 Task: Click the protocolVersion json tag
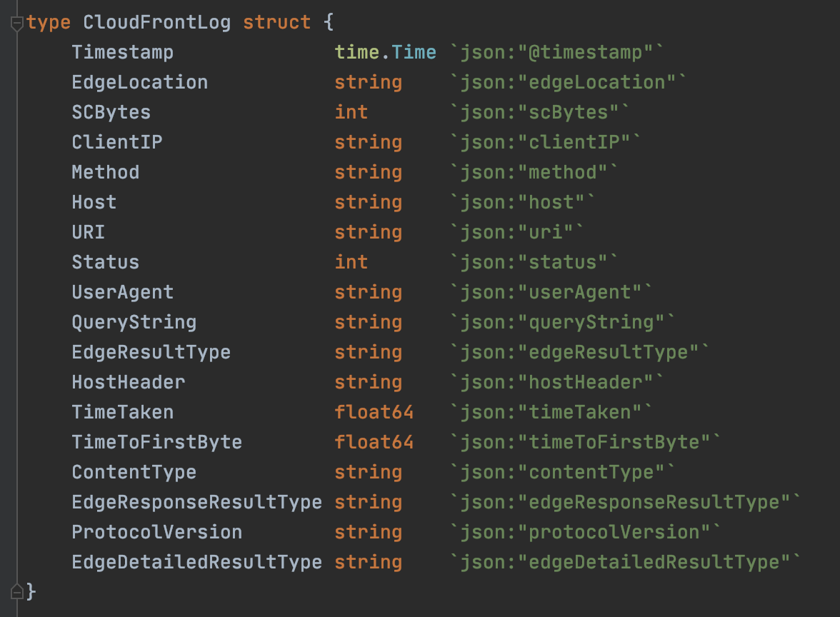584,533
